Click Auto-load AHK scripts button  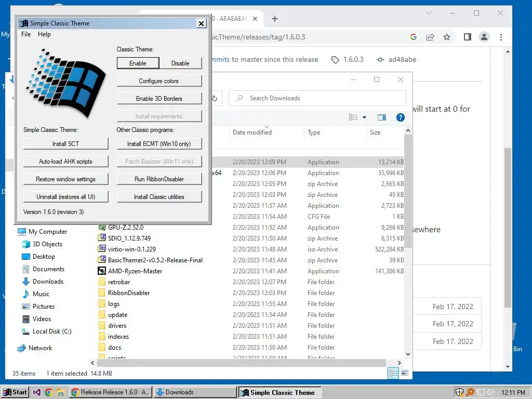(65, 161)
